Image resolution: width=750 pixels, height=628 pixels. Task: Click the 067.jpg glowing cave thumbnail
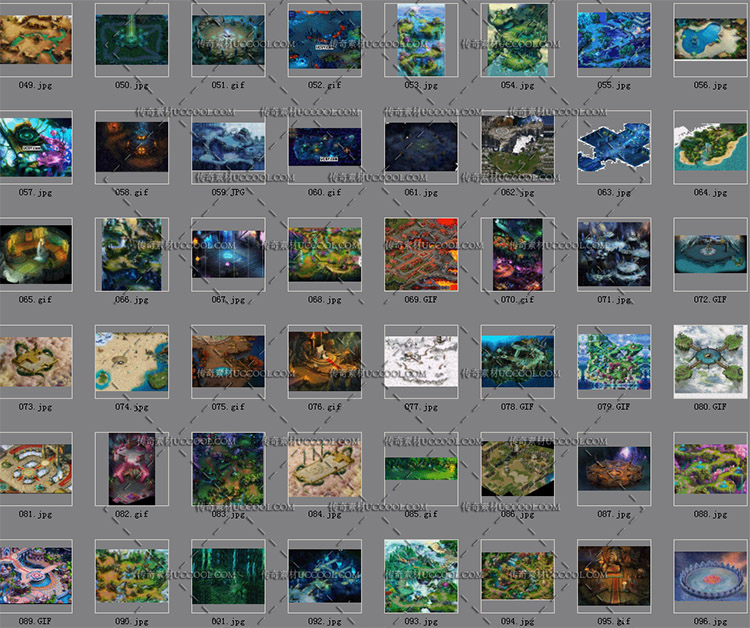(x=228, y=254)
